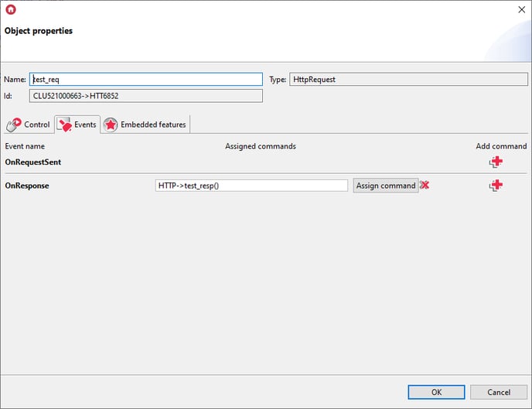The height and width of the screenshot is (409, 532).
Task: Add a command to the OnRequestSent event
Action: 496,162
